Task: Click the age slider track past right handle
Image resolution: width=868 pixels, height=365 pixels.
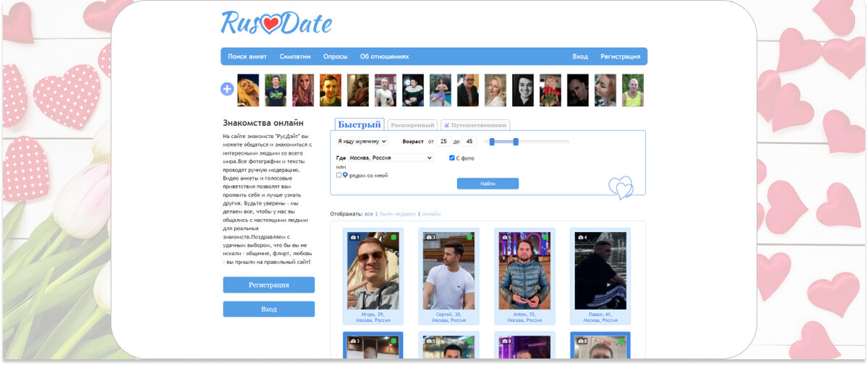Action: click(x=544, y=142)
